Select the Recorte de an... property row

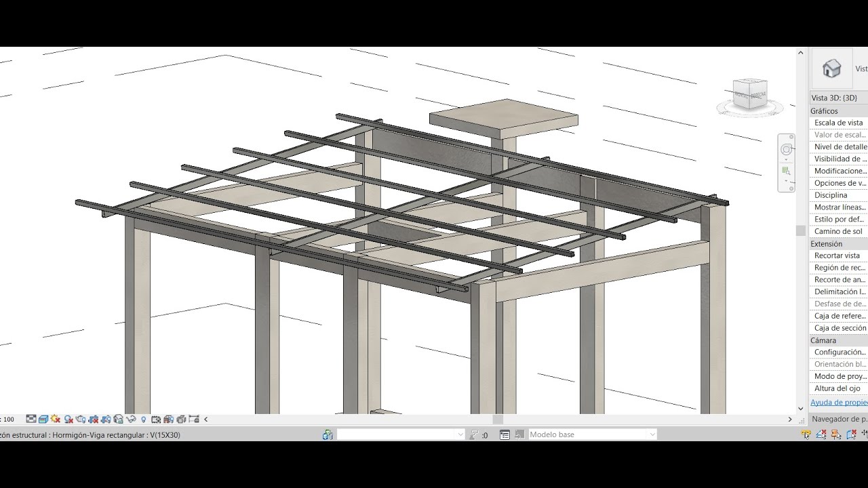[x=839, y=280]
